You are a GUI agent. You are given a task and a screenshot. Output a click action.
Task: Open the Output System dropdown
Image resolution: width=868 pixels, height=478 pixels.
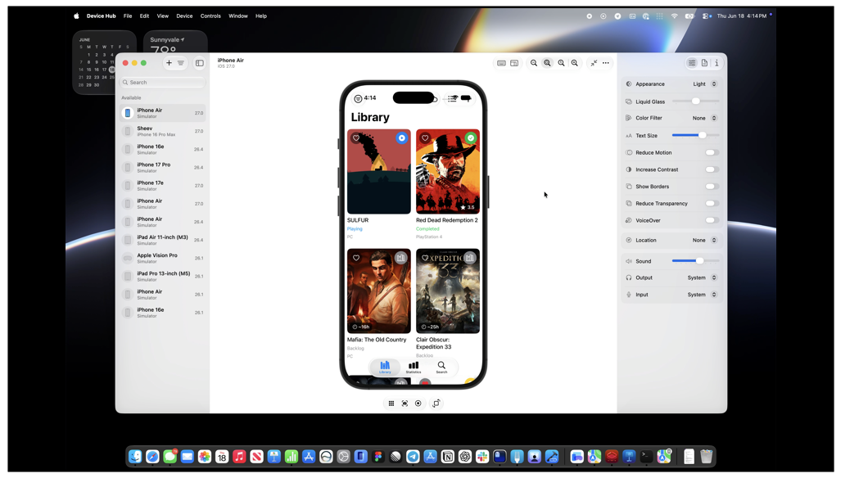702,277
